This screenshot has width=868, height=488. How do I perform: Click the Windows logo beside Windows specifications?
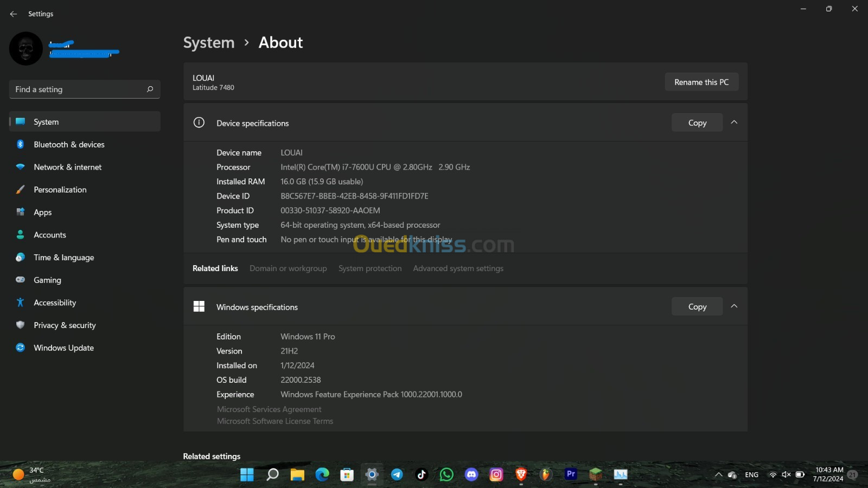click(199, 306)
